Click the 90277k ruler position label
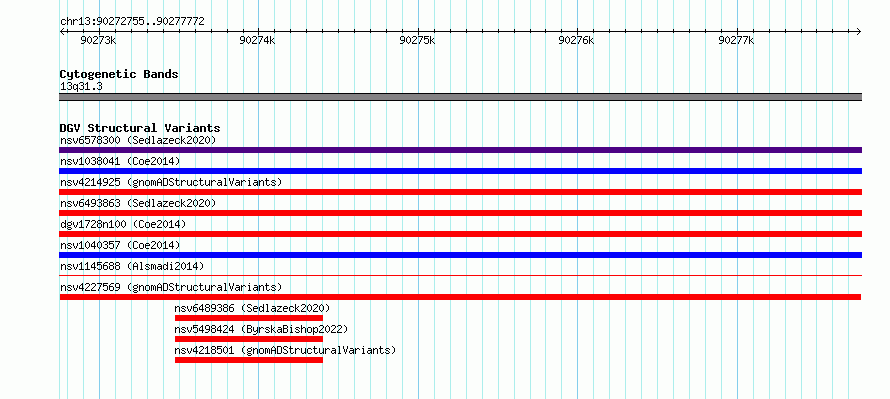The height and width of the screenshot is (399, 890). (x=736, y=40)
